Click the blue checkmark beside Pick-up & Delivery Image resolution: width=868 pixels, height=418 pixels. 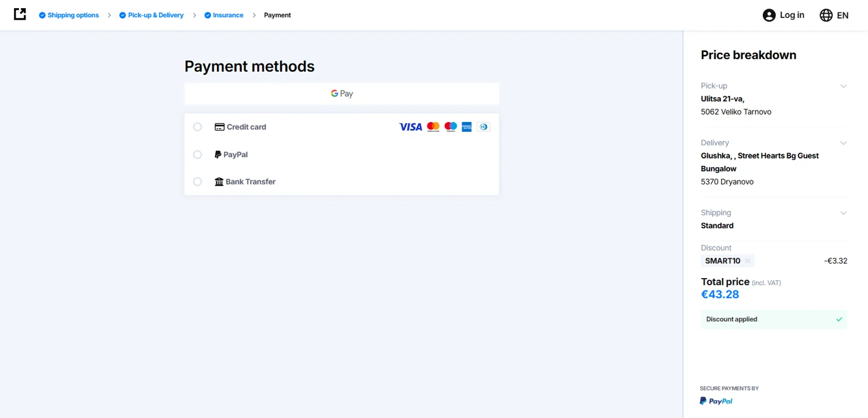pyautogui.click(x=123, y=16)
